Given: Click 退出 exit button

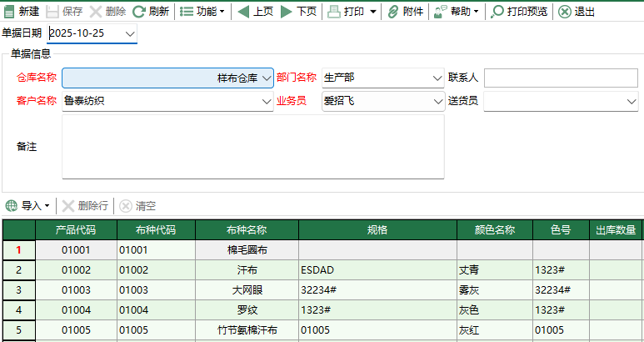Looking at the screenshot, I should [x=577, y=12].
